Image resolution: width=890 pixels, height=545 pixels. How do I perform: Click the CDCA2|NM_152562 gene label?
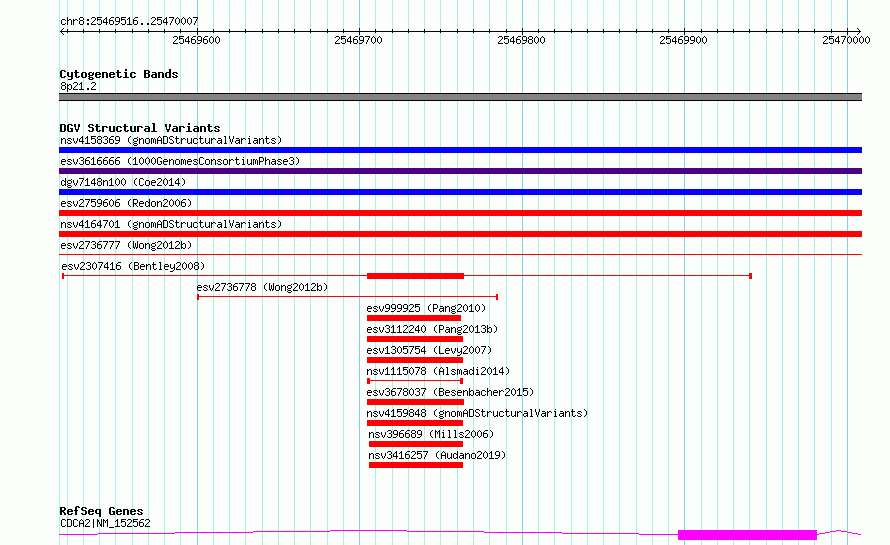click(106, 523)
